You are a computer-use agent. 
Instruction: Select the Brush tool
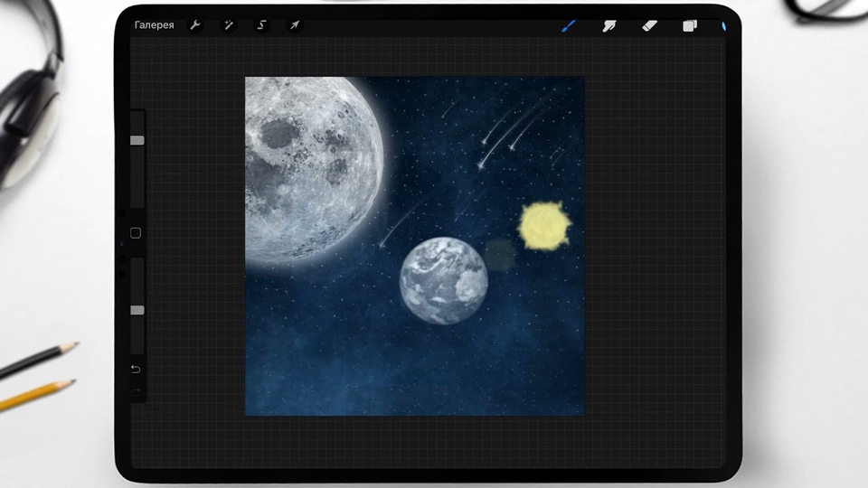pyautogui.click(x=569, y=25)
